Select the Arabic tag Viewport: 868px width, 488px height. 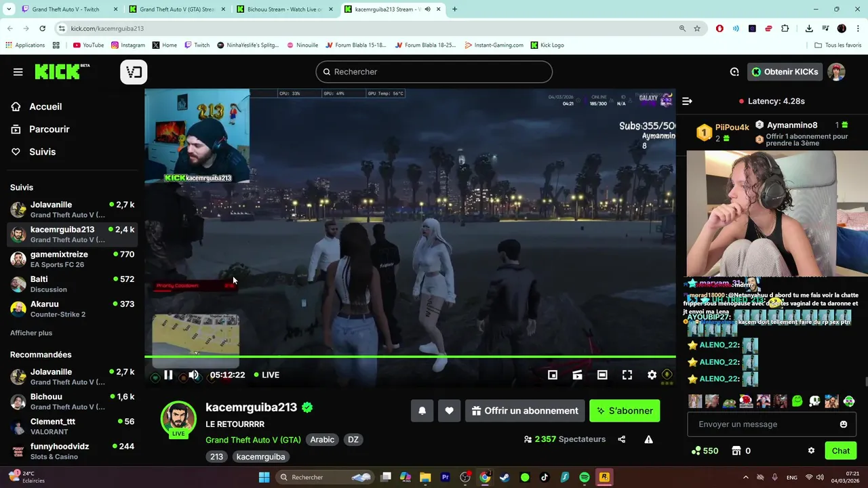322,439
